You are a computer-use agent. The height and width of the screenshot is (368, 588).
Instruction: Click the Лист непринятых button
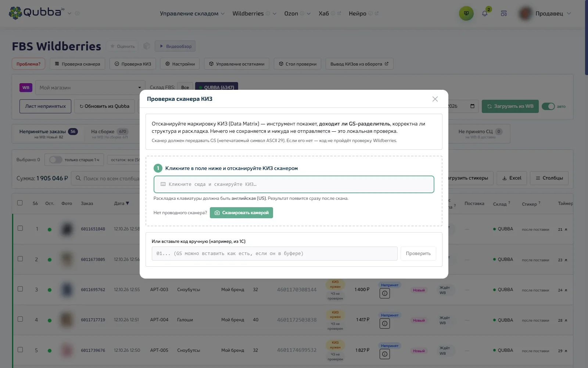[x=45, y=106]
